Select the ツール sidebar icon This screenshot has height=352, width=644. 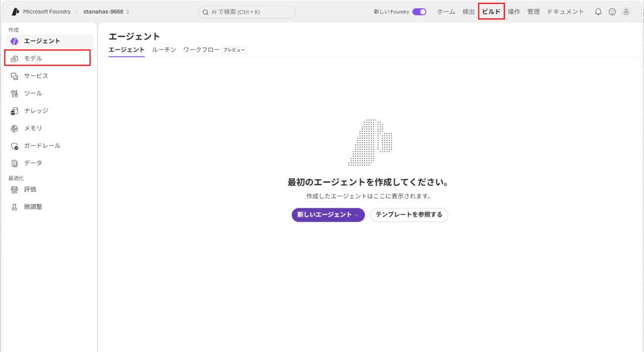point(14,93)
